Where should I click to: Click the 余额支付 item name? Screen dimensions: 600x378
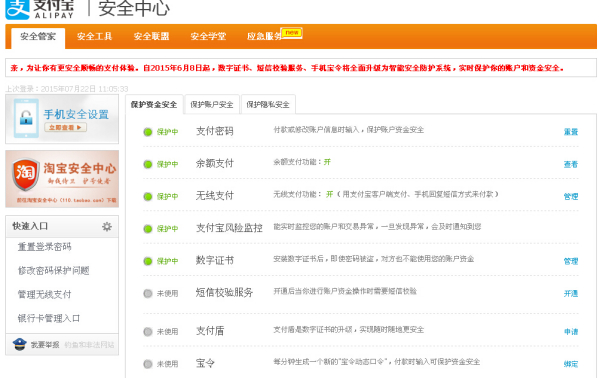pos(215,163)
